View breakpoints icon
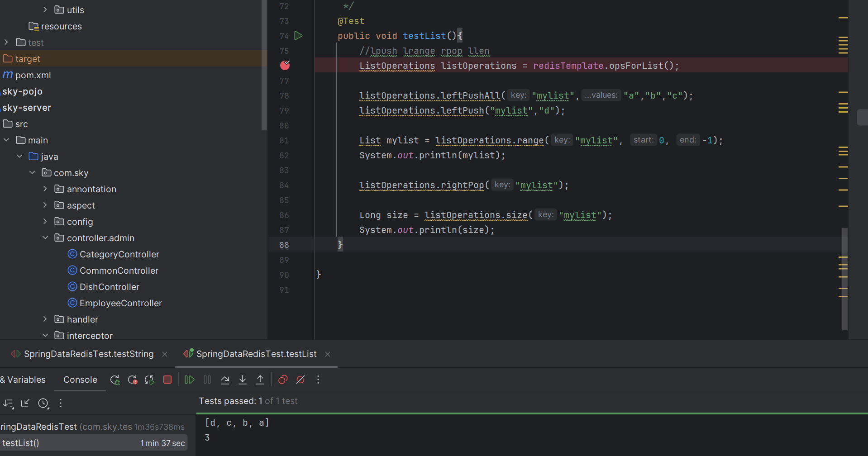868x456 pixels. 283,380
